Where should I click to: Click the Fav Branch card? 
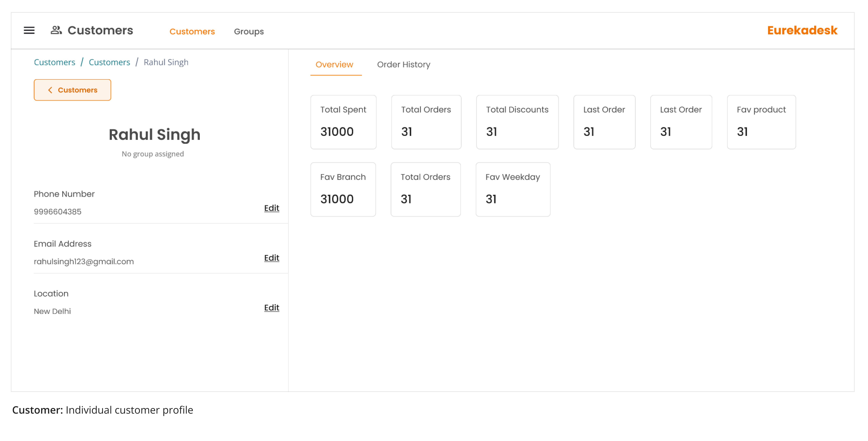343,189
